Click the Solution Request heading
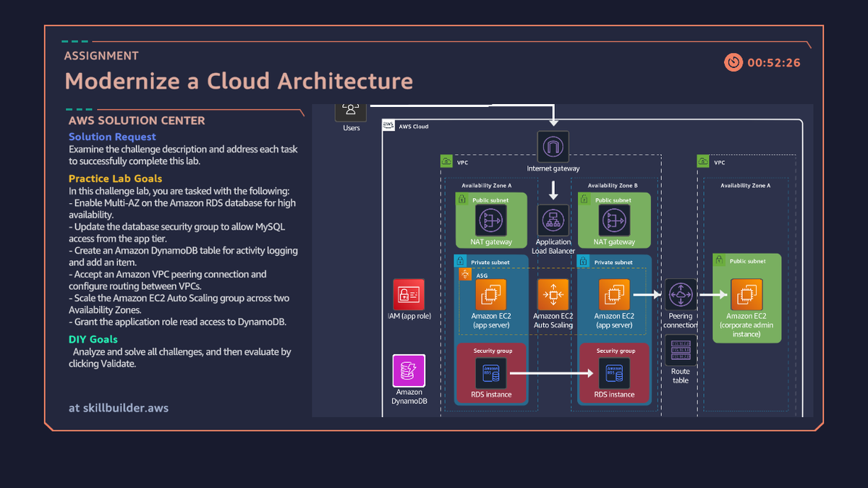 [112, 137]
